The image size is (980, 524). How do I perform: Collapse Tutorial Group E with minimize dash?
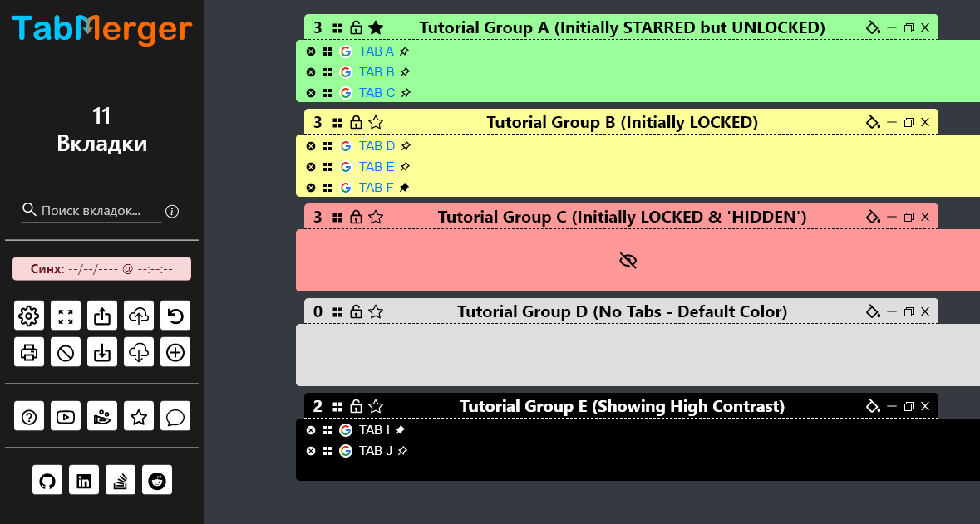[x=892, y=407]
